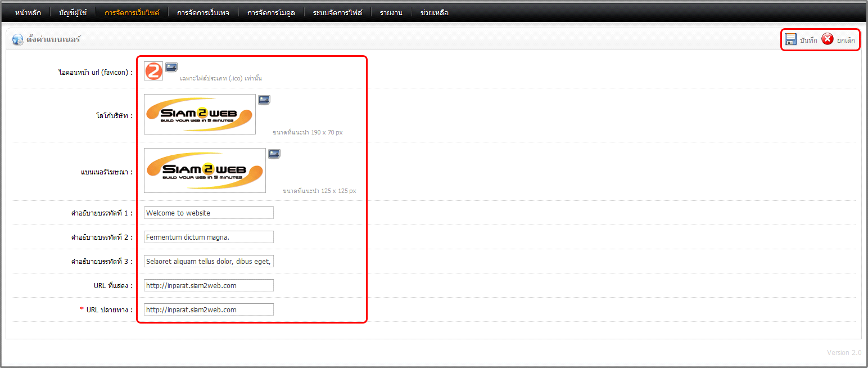Click the บันทึก save button text
This screenshot has width=868, height=368.
pos(808,41)
